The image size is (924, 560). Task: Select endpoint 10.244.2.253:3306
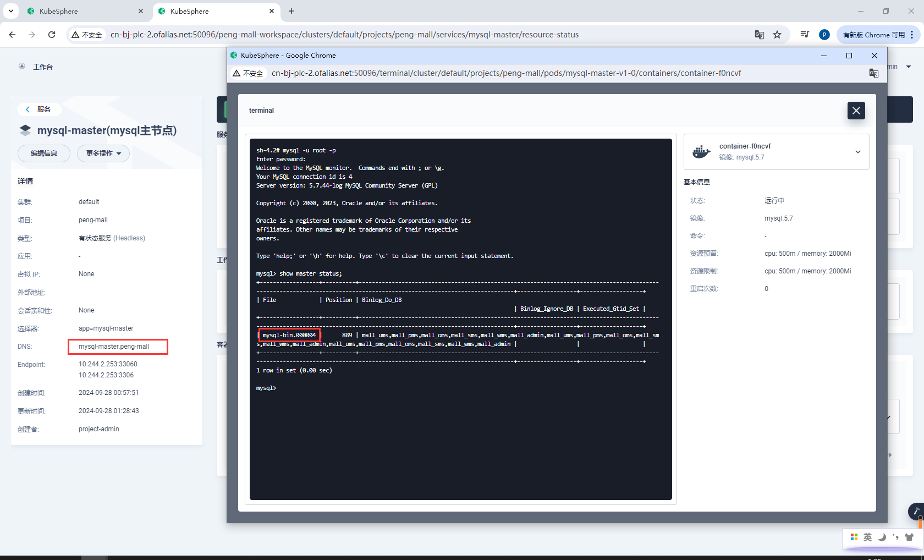pos(106,375)
